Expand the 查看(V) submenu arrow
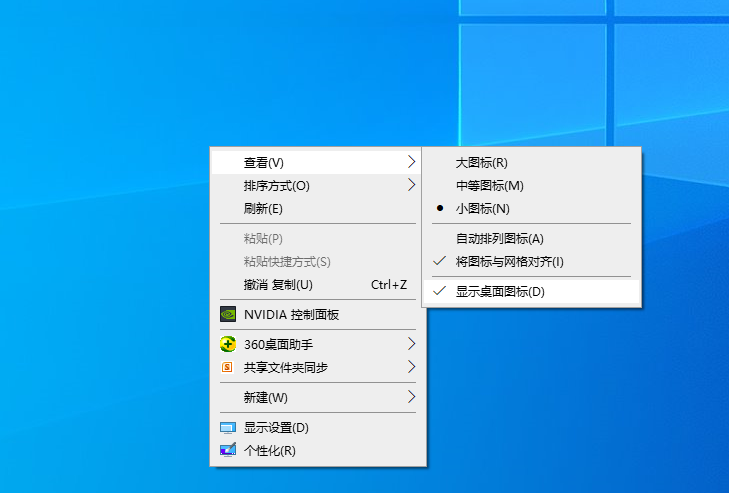The image size is (729, 493). (x=411, y=162)
